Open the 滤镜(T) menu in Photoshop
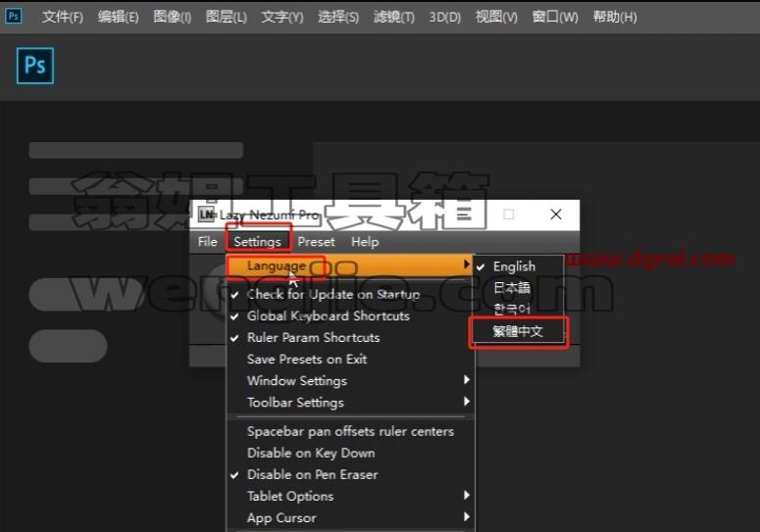 pos(394,17)
